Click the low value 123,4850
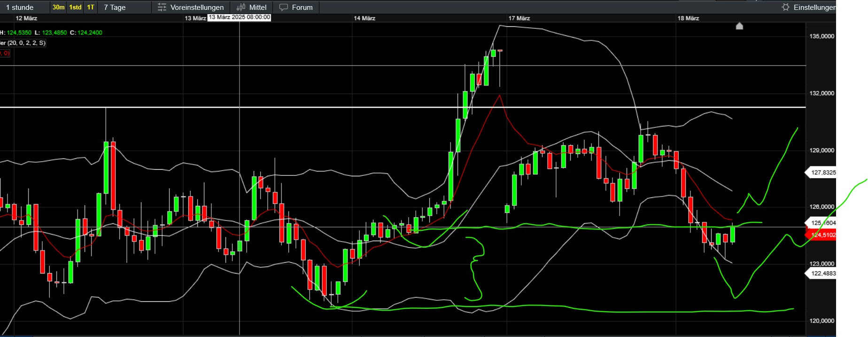 click(x=54, y=32)
